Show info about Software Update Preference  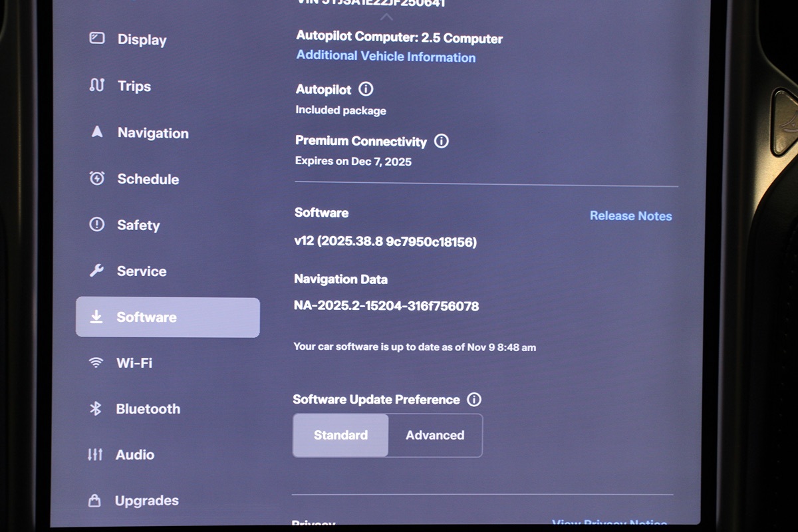click(x=473, y=400)
